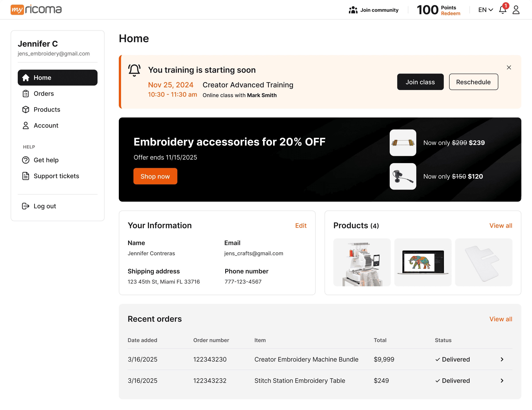
Task: Open Account in the sidebar
Action: pos(57,125)
